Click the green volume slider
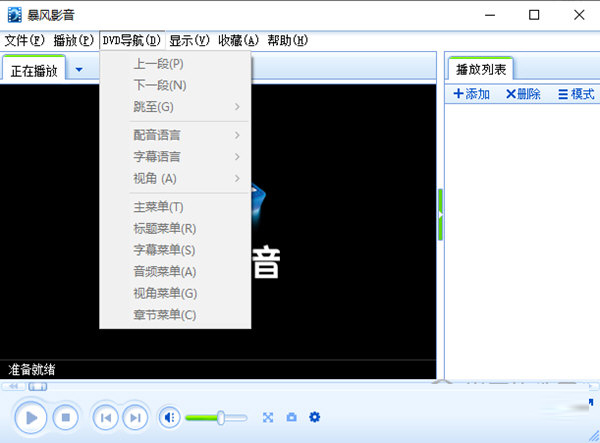The image size is (600, 443). [x=215, y=417]
